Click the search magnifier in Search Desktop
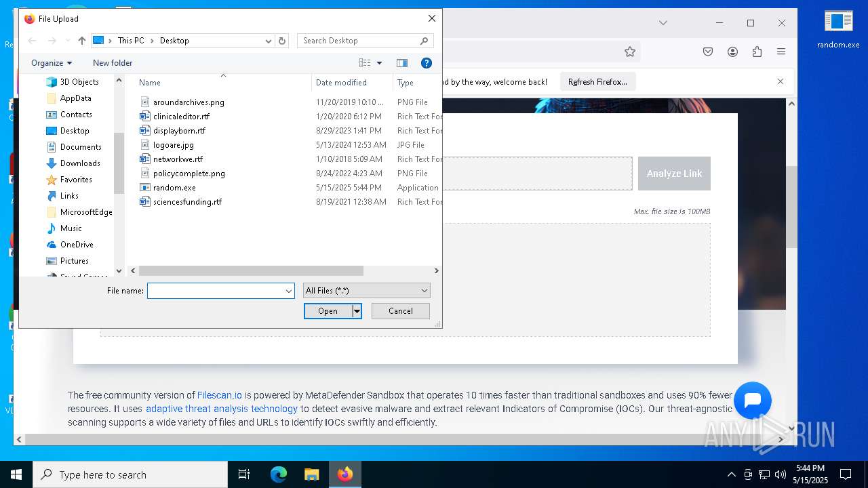868x488 pixels. click(x=425, y=41)
